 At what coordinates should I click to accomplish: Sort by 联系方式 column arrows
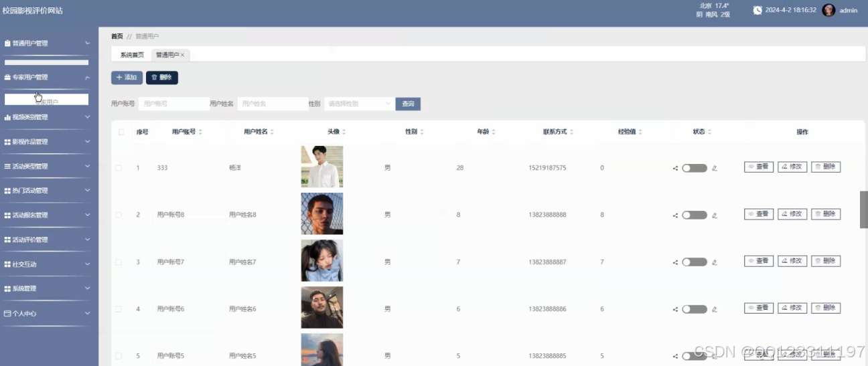click(x=571, y=132)
